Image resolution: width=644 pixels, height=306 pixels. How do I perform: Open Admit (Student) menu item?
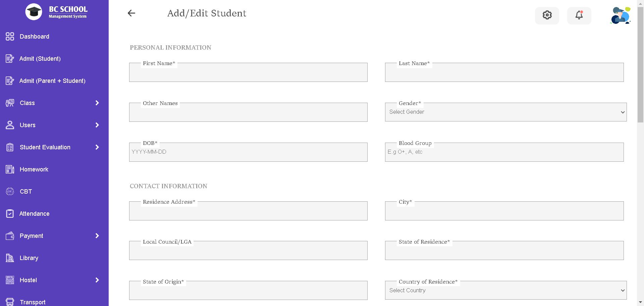click(x=40, y=59)
